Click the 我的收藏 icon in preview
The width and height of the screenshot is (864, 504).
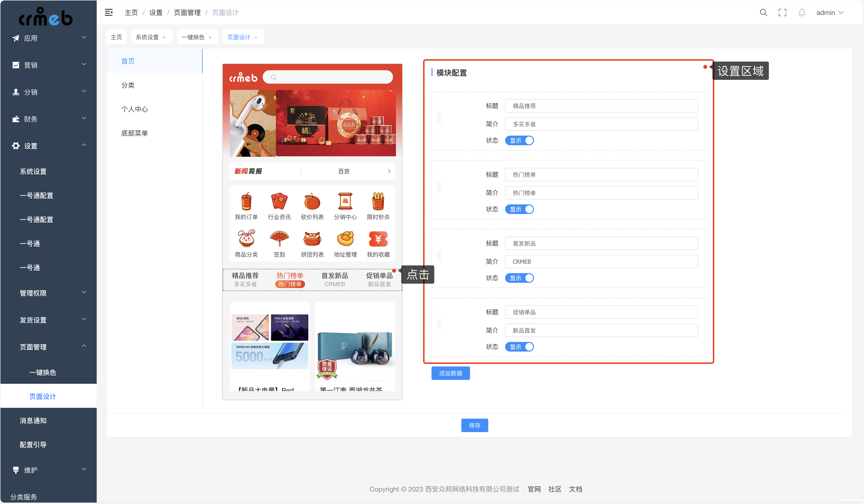tap(378, 239)
